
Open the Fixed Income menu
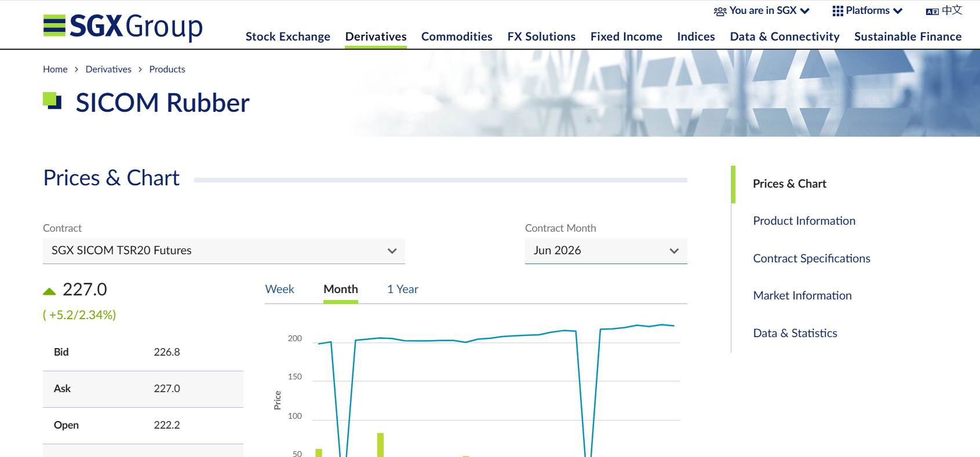click(x=626, y=36)
